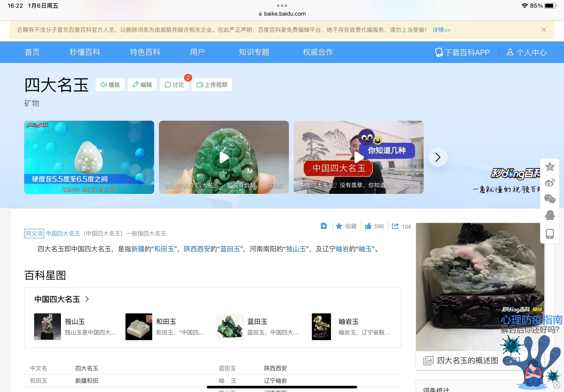Screen dimensions: 564x392
Task: Open 详情>> link in notice banner
Action: [x=441, y=30]
